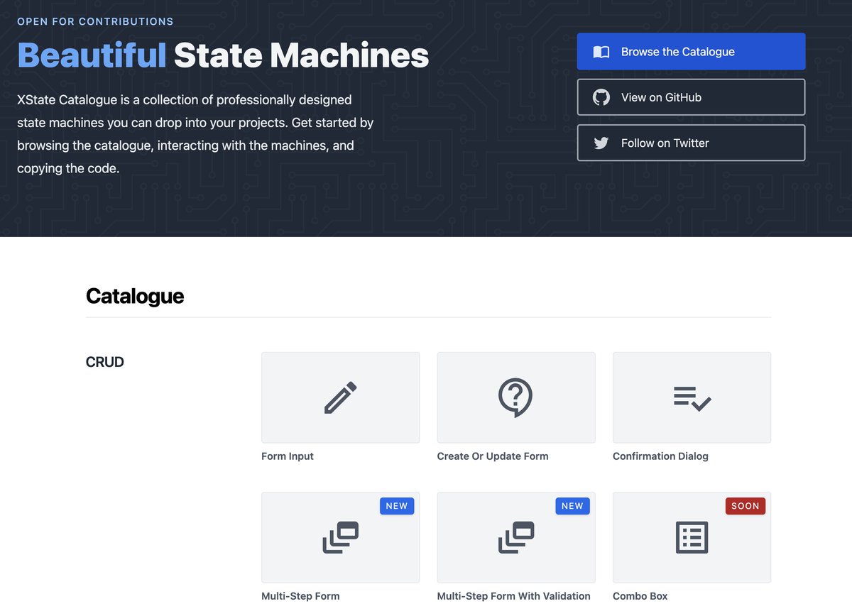Click the stacked windows icon on Multi-Step Form card

pos(341,537)
